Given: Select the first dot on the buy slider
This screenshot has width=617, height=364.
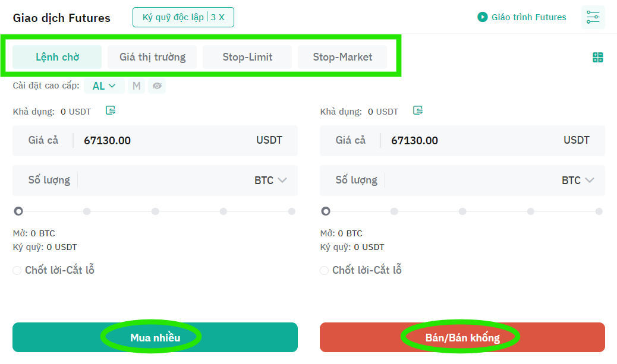Looking at the screenshot, I should coord(18,211).
